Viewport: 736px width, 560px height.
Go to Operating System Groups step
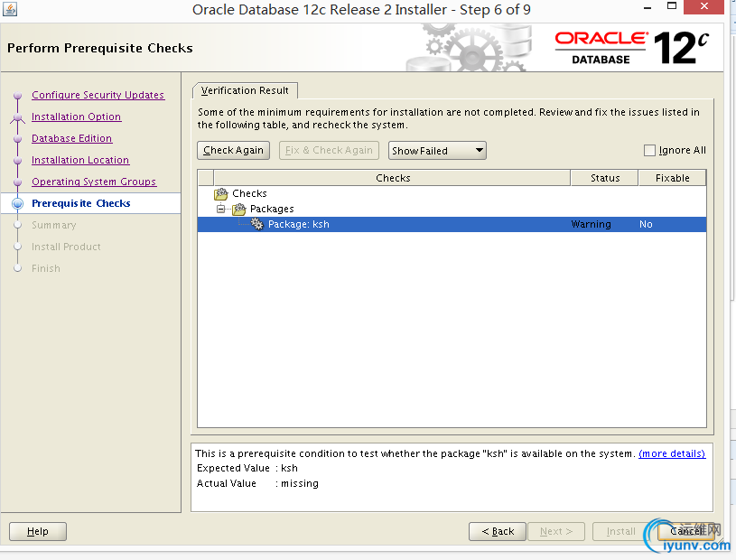tap(94, 182)
